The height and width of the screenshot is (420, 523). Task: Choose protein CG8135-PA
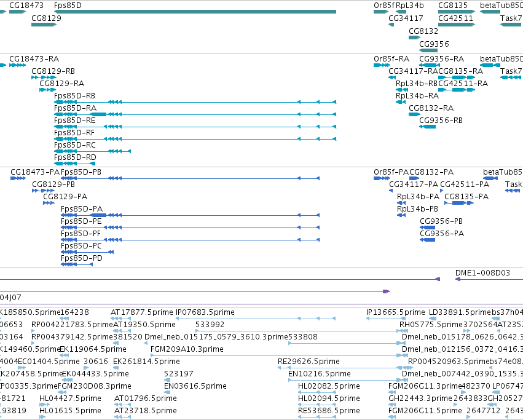[466, 197]
